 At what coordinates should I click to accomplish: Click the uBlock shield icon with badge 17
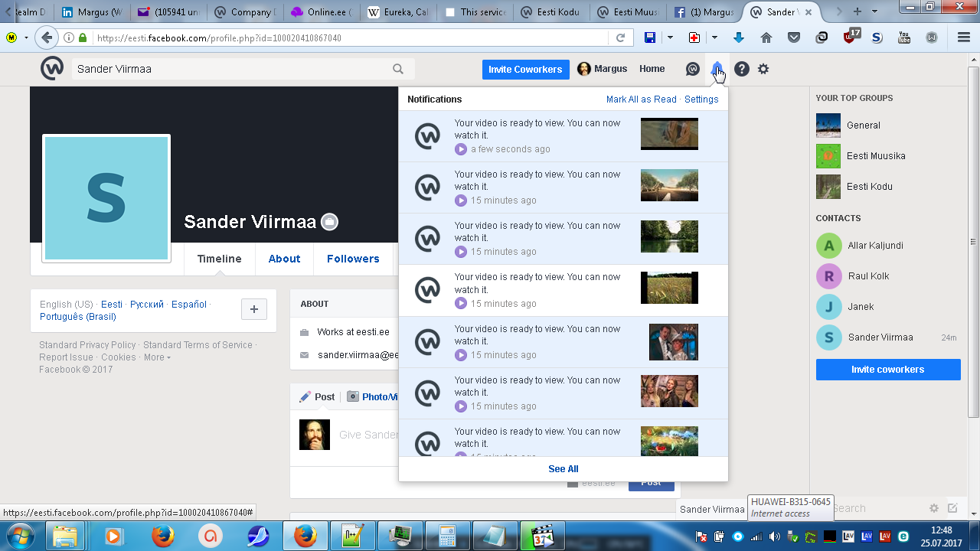pyautogui.click(x=851, y=37)
